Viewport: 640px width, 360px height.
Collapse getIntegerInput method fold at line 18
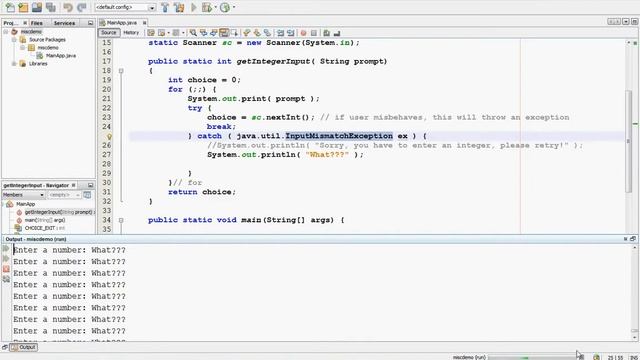[x=121, y=71]
